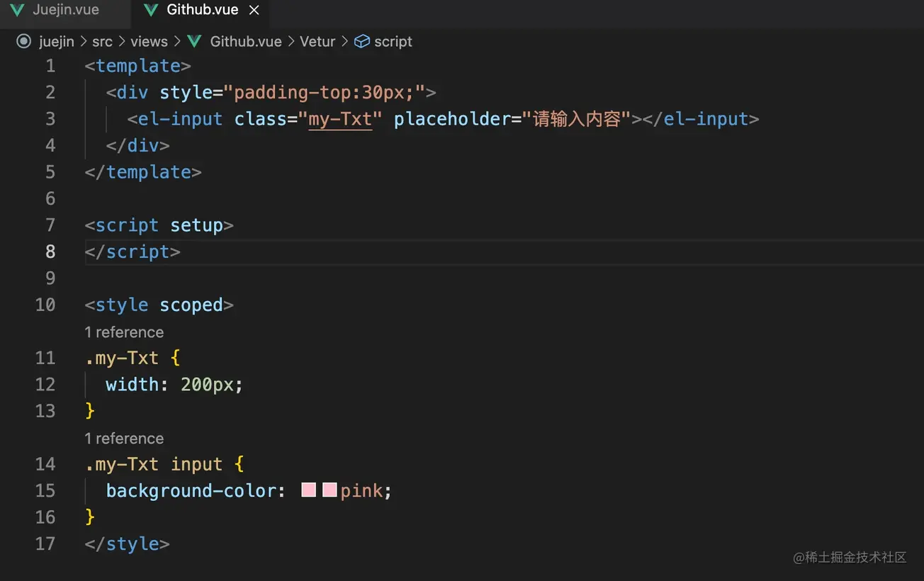Click the Vue file icon in breadcrumb
Viewport: 924px width, 581px height.
coord(195,41)
